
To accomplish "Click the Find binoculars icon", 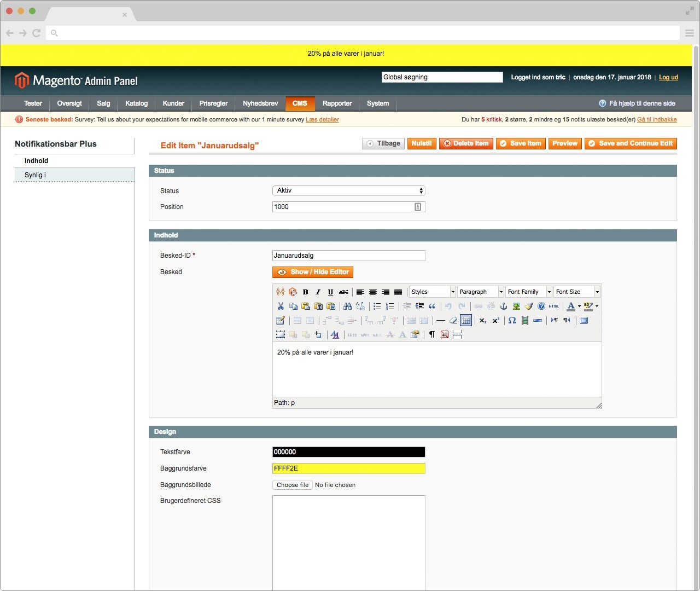I will pyautogui.click(x=347, y=306).
